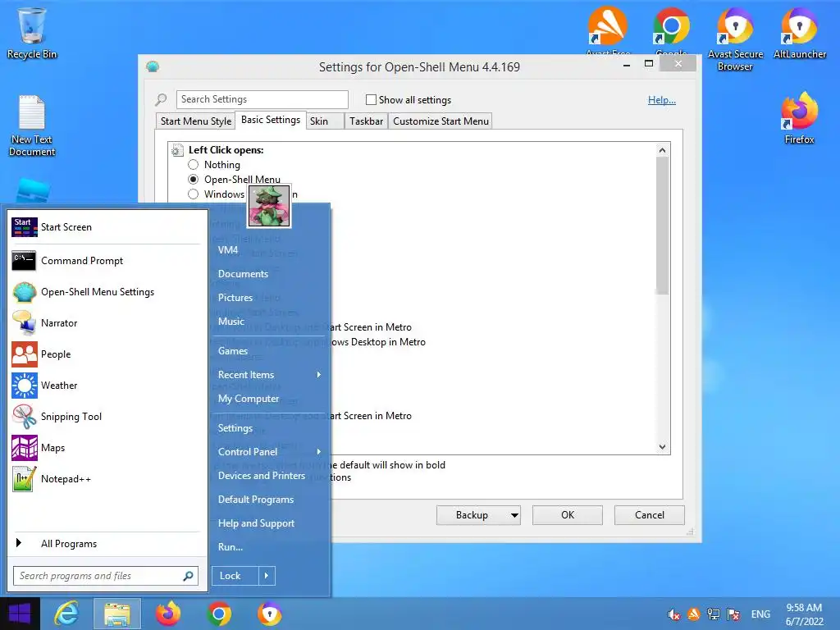Click the Windows Start button
Screen dimensions: 840x630
click(20, 614)
